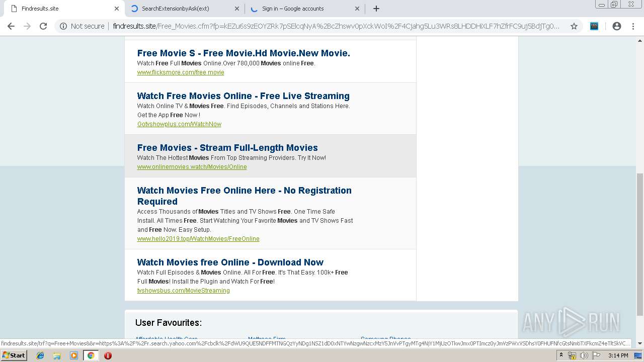Close the SearchExtensionbyAsk(ext) tab
The height and width of the screenshot is (362, 644).
point(237,9)
